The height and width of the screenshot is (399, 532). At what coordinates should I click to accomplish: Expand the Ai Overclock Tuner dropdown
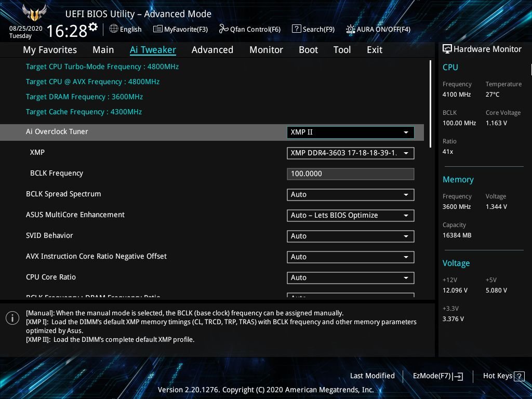[351, 132]
